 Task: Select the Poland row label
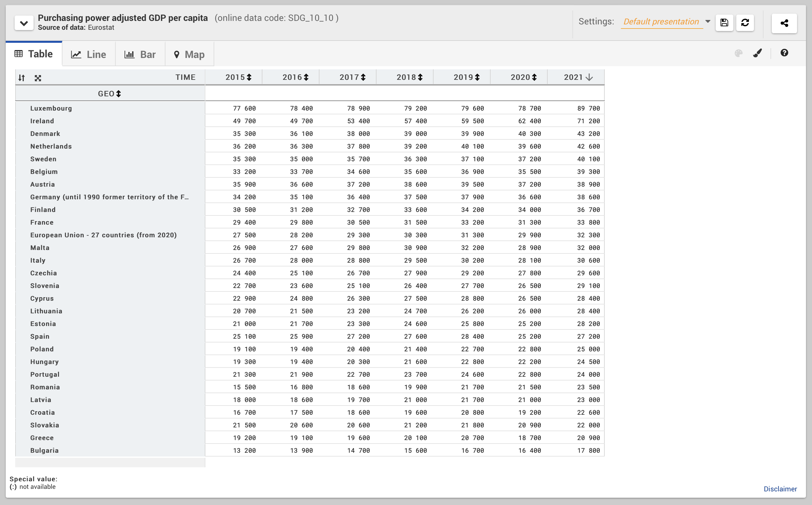tap(42, 349)
